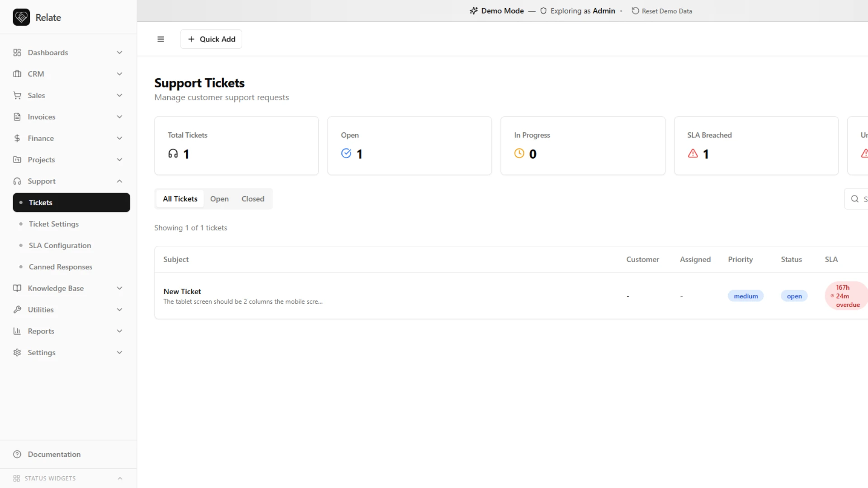Click the Knowledge Base book icon
The image size is (868, 488).
coord(17,288)
